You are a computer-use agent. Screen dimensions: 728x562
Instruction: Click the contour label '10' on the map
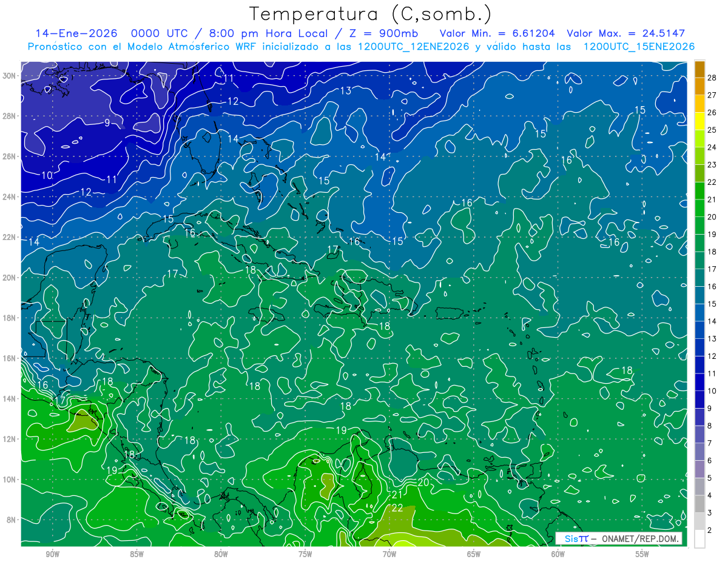(x=47, y=175)
